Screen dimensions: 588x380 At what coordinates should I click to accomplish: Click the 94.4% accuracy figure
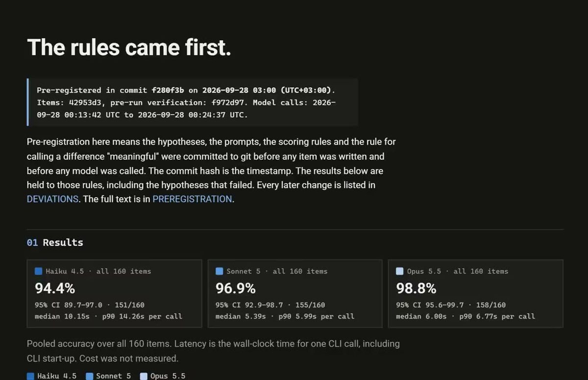[55, 288]
